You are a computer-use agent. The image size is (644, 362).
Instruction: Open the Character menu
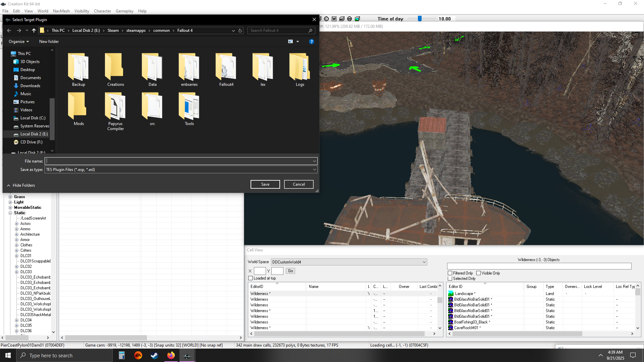coord(102,11)
